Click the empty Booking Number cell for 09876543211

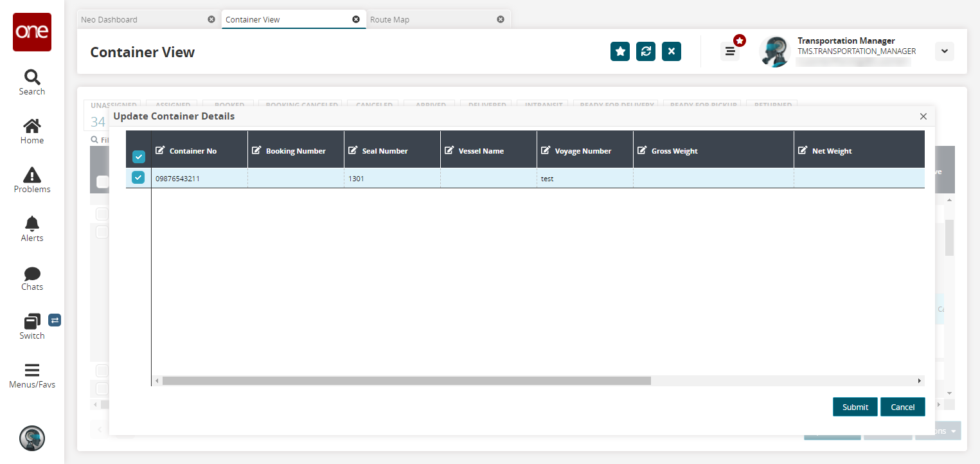pos(296,179)
